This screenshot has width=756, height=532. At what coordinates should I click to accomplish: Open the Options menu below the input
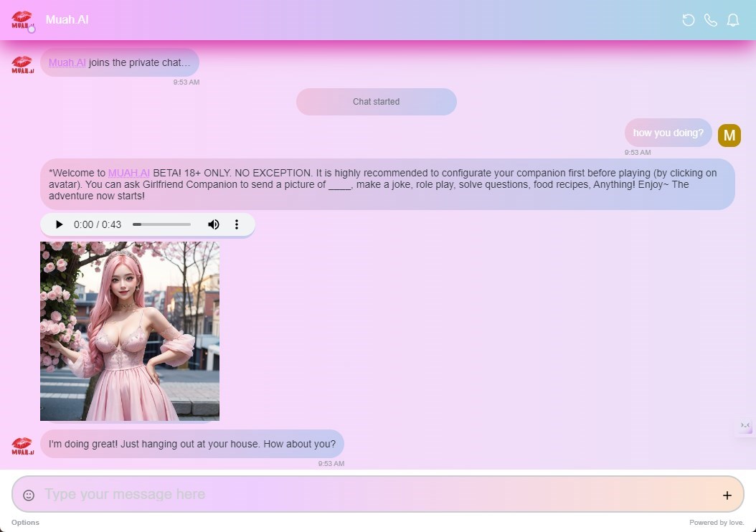pos(25,522)
